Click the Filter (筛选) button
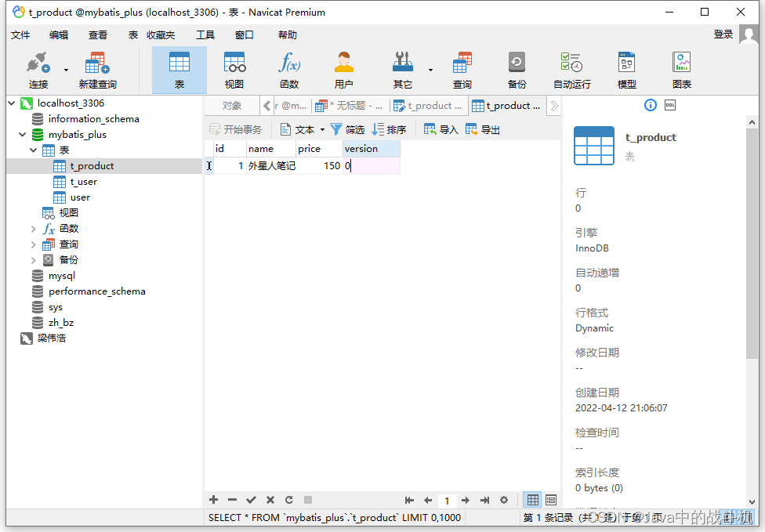Image resolution: width=765 pixels, height=532 pixels. [347, 130]
